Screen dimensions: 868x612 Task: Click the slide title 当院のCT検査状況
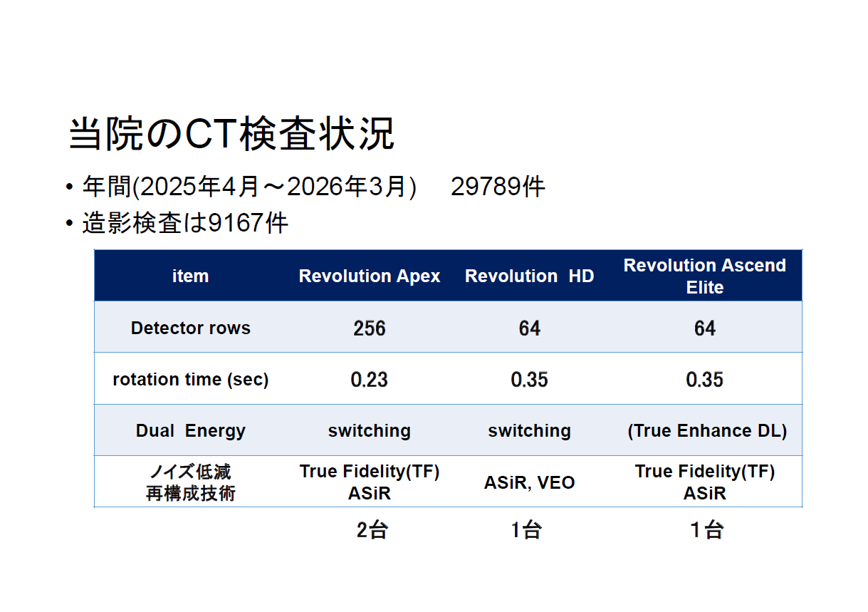click(231, 134)
